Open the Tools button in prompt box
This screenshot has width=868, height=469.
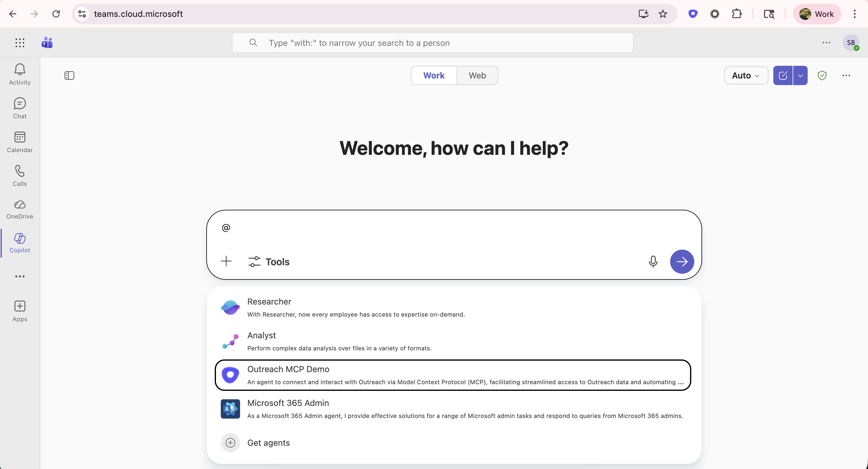pyautogui.click(x=269, y=262)
